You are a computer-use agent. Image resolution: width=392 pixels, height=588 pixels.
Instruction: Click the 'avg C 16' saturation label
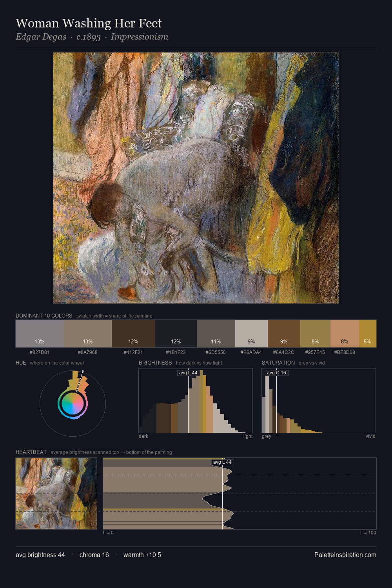[276, 373]
